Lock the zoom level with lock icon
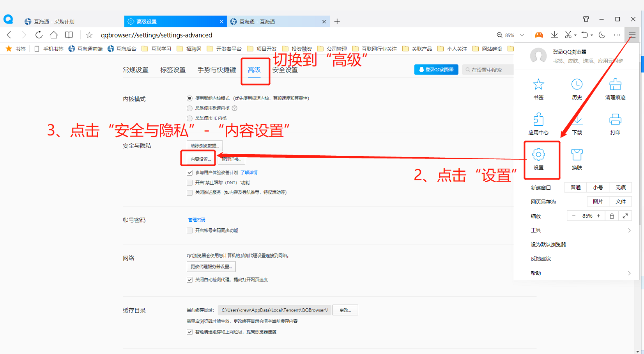Screen dimensions: 644x354 612,216
